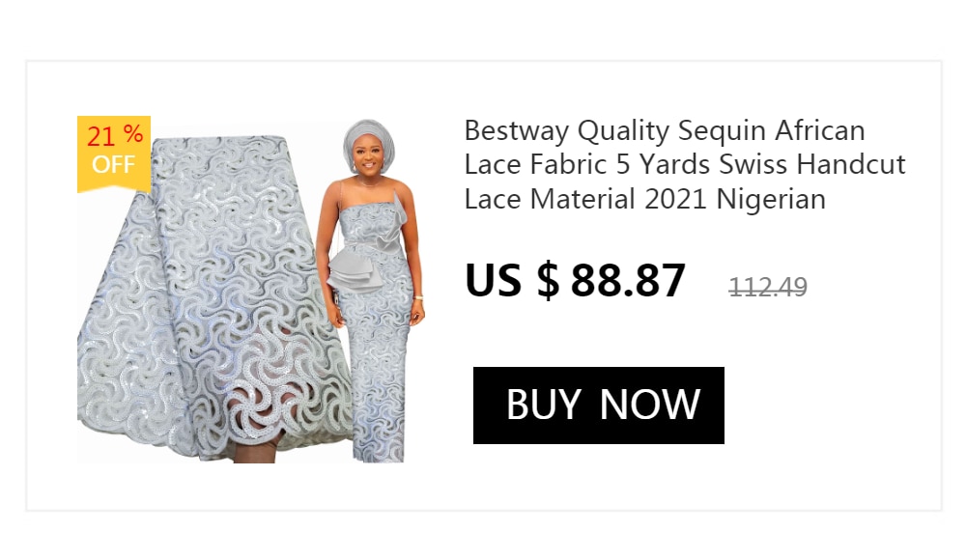The height and width of the screenshot is (560, 966).
Task: Click the 'US $' currency label
Action: point(512,280)
